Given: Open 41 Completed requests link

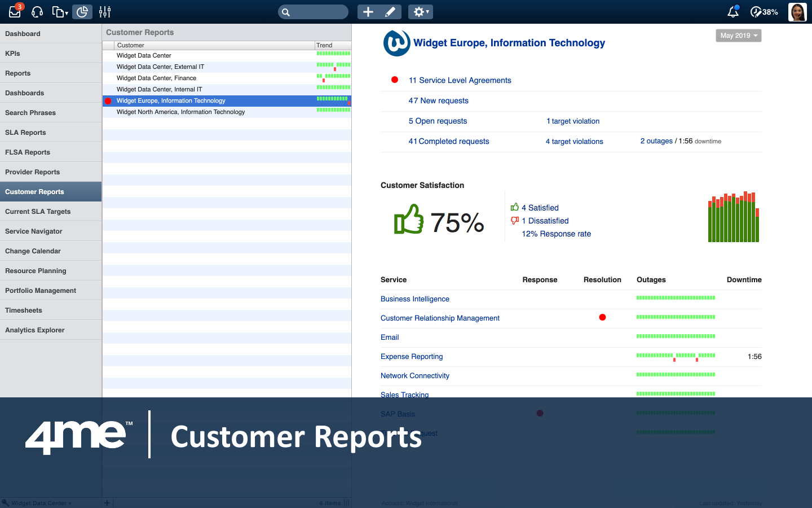Looking at the screenshot, I should pos(449,142).
